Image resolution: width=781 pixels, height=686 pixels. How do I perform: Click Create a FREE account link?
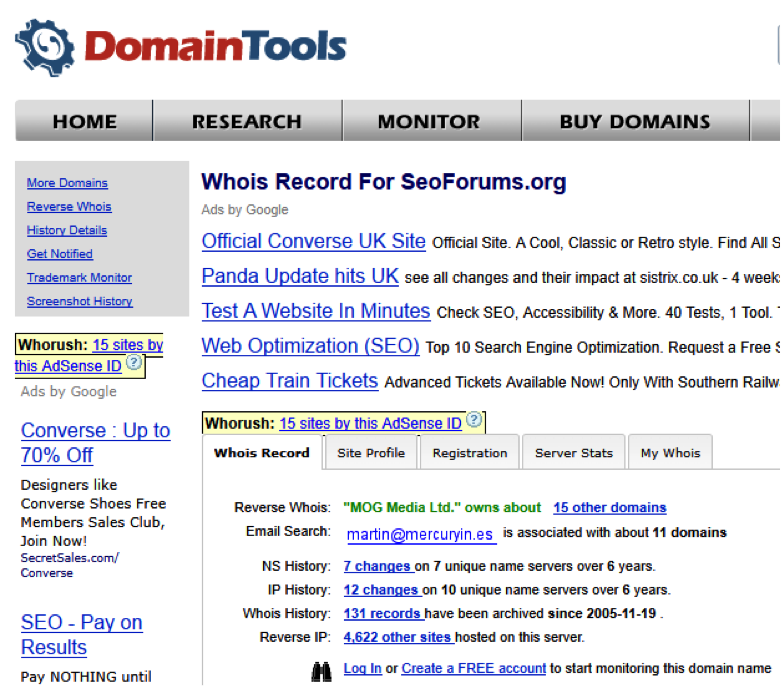coord(474,668)
